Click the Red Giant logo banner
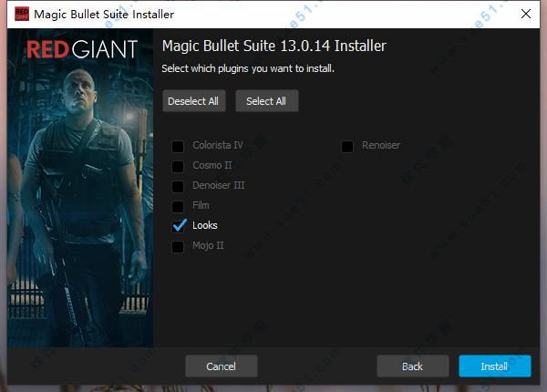 [x=82, y=49]
